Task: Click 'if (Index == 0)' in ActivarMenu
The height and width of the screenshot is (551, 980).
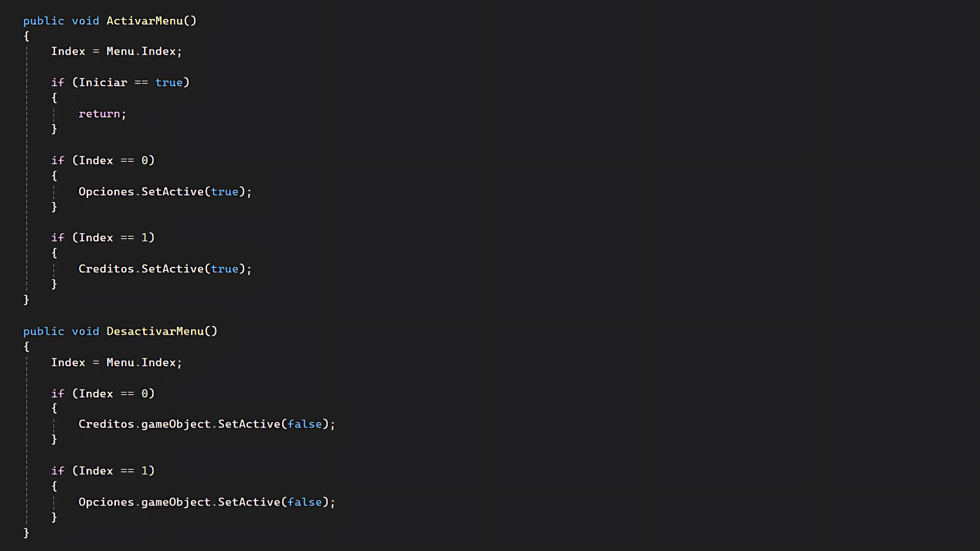Action: 103,161
